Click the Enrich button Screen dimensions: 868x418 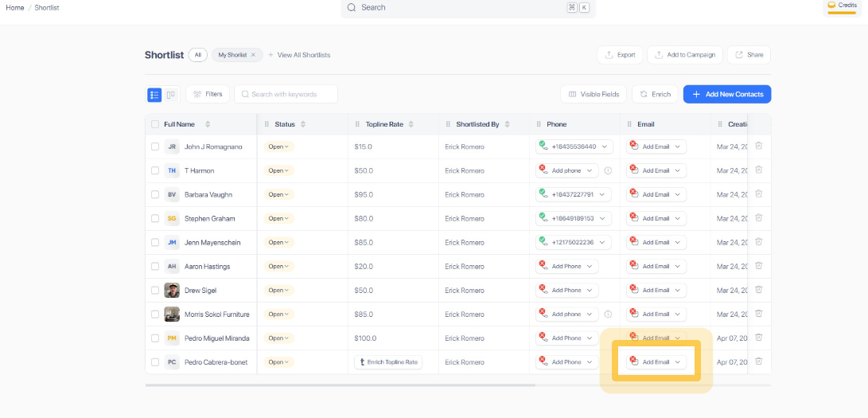(x=656, y=94)
